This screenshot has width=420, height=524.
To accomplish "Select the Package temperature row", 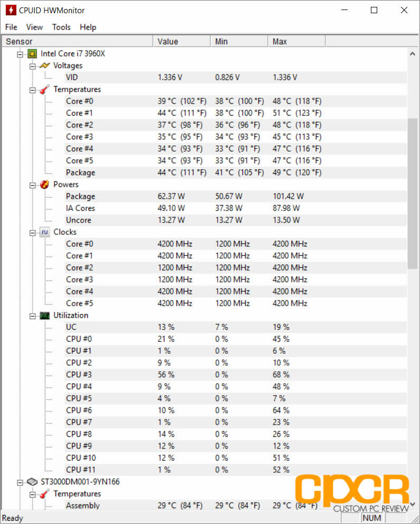I will pos(80,172).
